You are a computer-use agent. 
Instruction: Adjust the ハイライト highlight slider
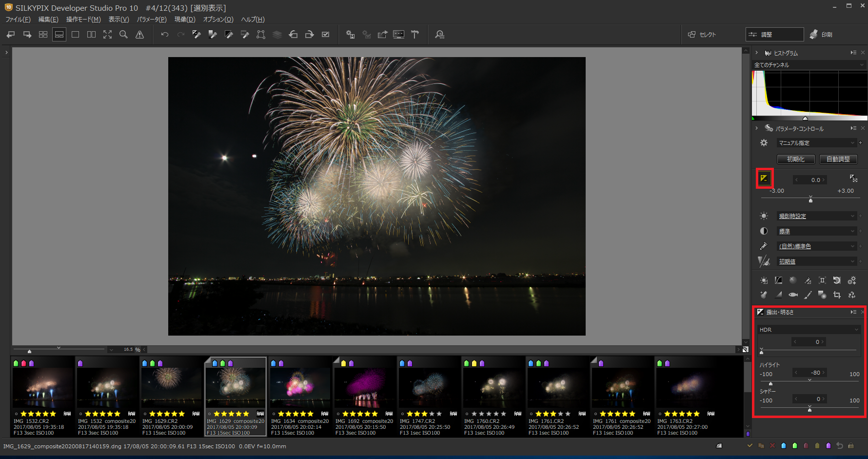(770, 383)
